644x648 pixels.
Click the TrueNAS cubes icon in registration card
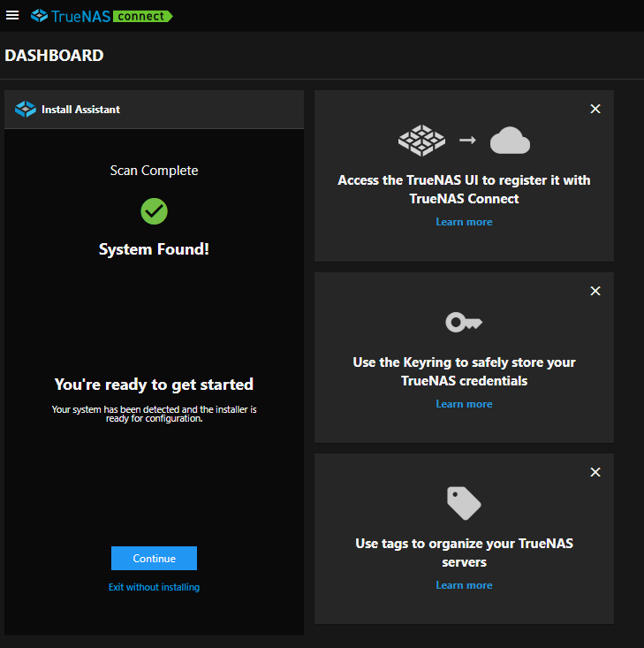point(421,141)
